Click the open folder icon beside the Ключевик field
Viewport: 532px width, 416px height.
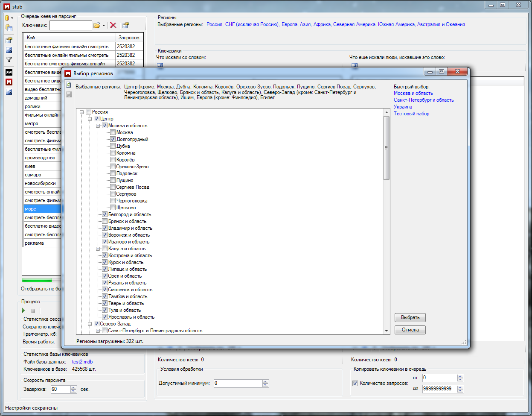tap(97, 25)
